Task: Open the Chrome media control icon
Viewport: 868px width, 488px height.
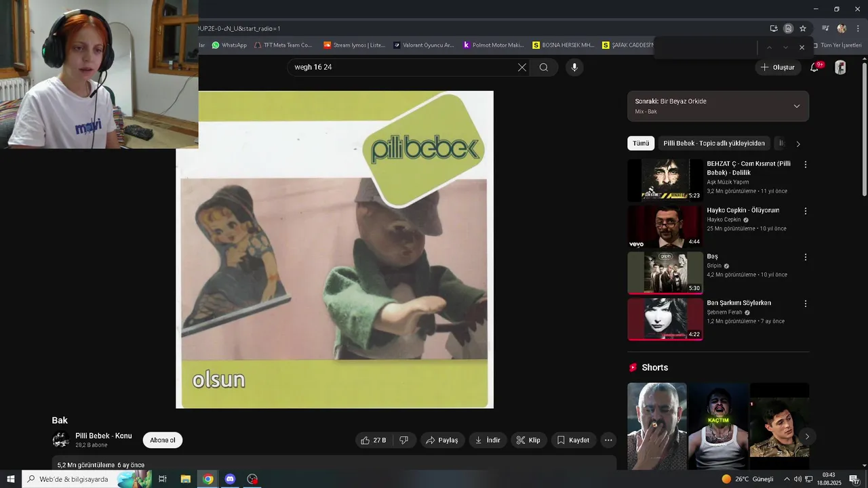Action: pos(825,28)
